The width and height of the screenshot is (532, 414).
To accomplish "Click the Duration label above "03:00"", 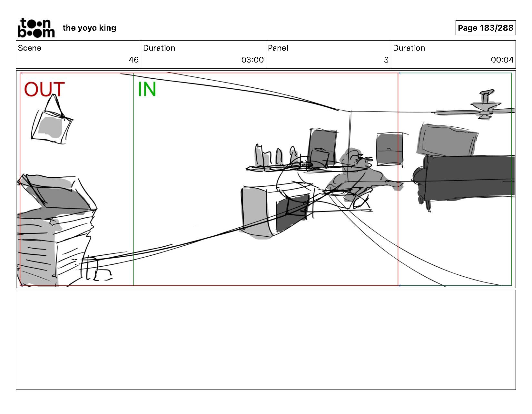I will click(159, 48).
